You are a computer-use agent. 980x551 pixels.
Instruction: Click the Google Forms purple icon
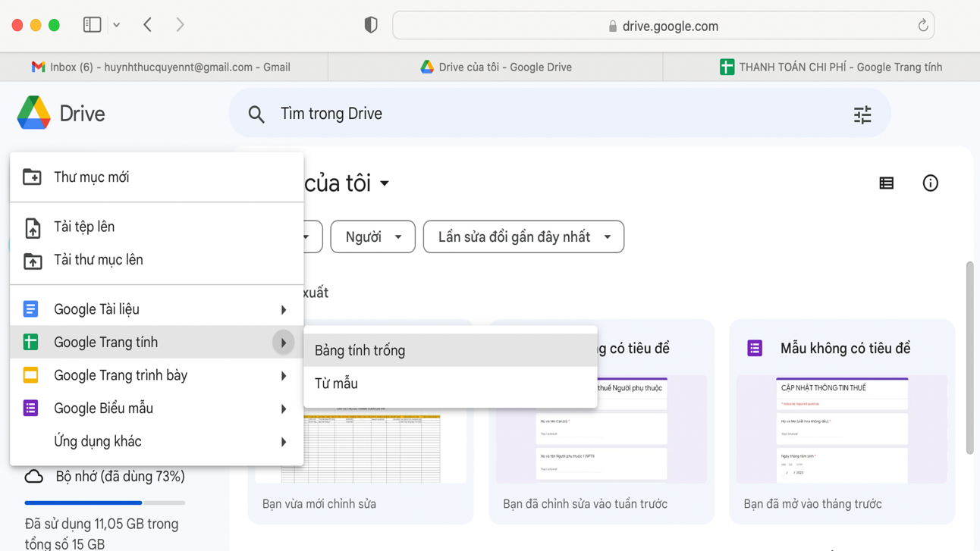[x=30, y=409]
